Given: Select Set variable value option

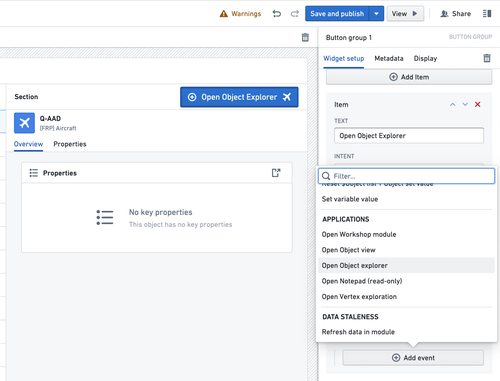Looking at the screenshot, I should pos(406,199).
